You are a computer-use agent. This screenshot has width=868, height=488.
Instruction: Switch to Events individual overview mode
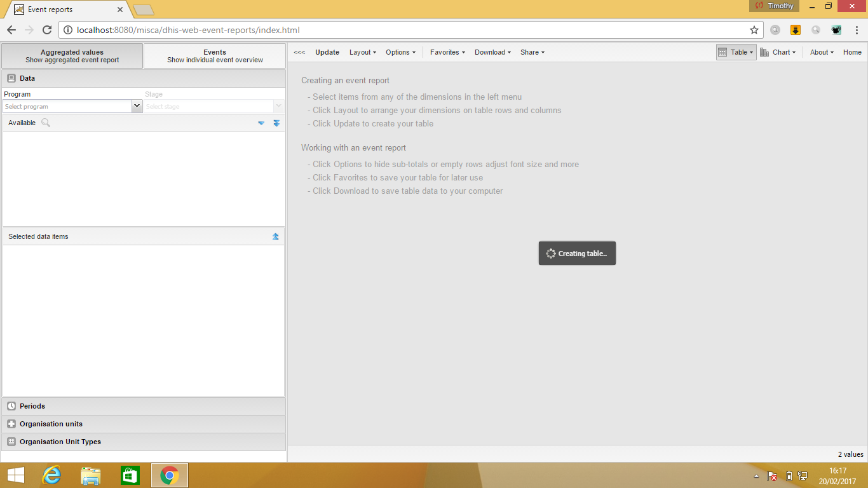(215, 56)
